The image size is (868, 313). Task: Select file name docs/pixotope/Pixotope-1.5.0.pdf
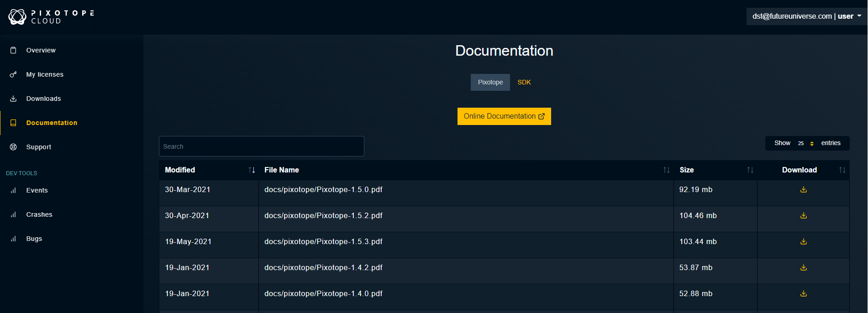pyautogui.click(x=323, y=190)
